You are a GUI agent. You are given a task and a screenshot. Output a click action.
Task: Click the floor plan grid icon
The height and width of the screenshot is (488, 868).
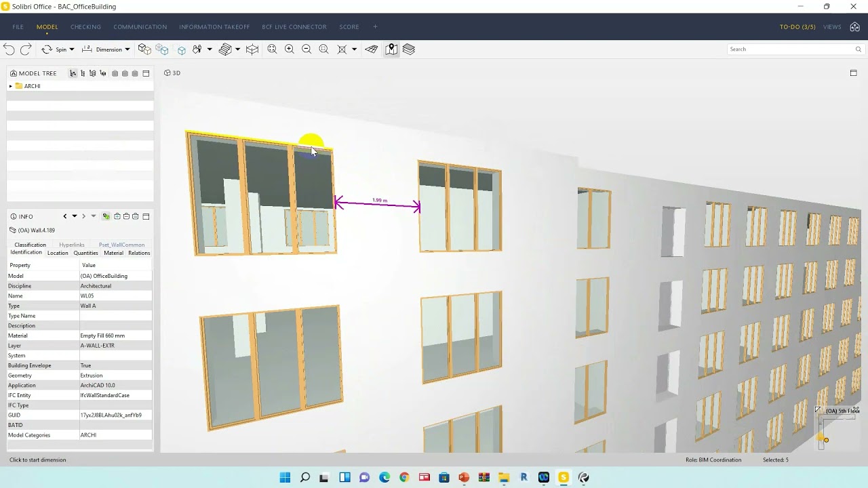(x=372, y=49)
